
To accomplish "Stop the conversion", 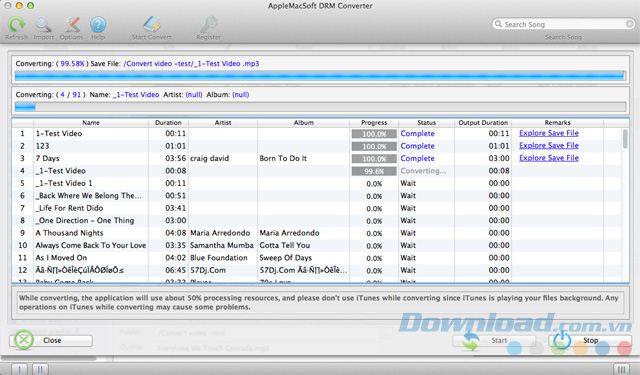I will (x=589, y=340).
